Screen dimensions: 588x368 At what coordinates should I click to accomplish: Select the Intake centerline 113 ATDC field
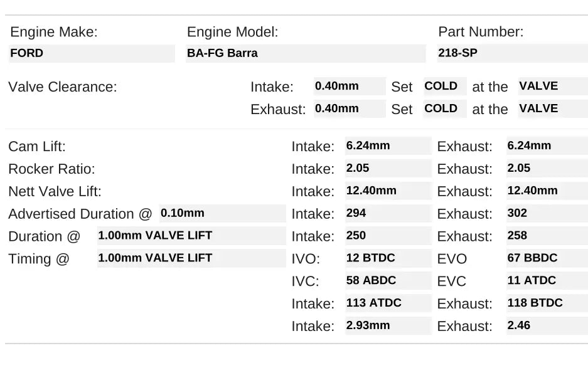388,303
